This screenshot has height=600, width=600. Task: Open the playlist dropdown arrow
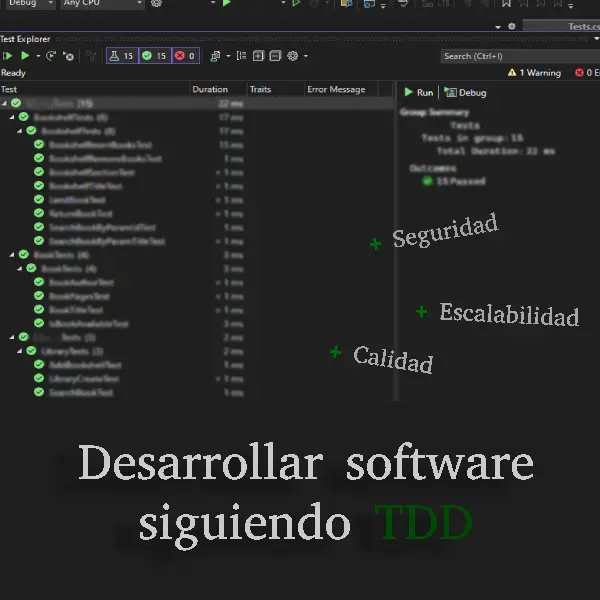[x=228, y=56]
